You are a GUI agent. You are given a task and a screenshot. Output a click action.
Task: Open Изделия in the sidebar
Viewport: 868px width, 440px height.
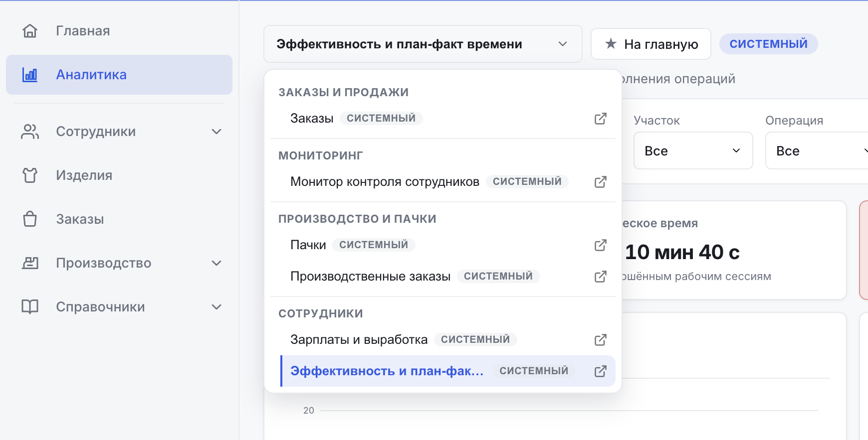[x=119, y=175]
